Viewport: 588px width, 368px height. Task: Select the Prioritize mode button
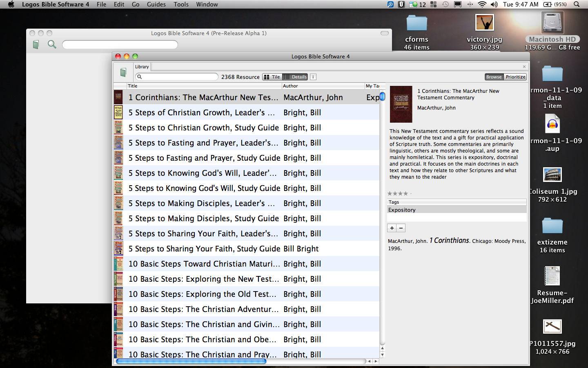click(x=515, y=77)
